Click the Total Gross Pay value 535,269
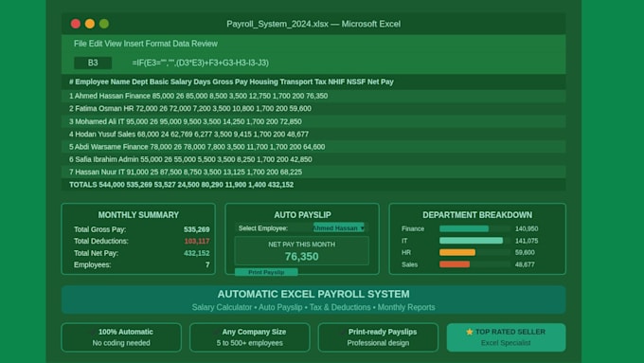 [197, 229]
